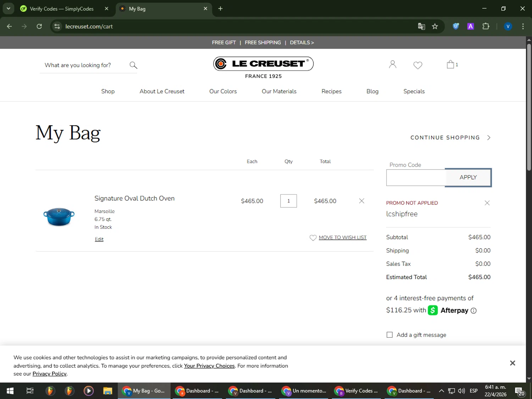The image size is (532, 399).
Task: Click the heart icon beside Move to Wish List
Action: [x=313, y=238]
